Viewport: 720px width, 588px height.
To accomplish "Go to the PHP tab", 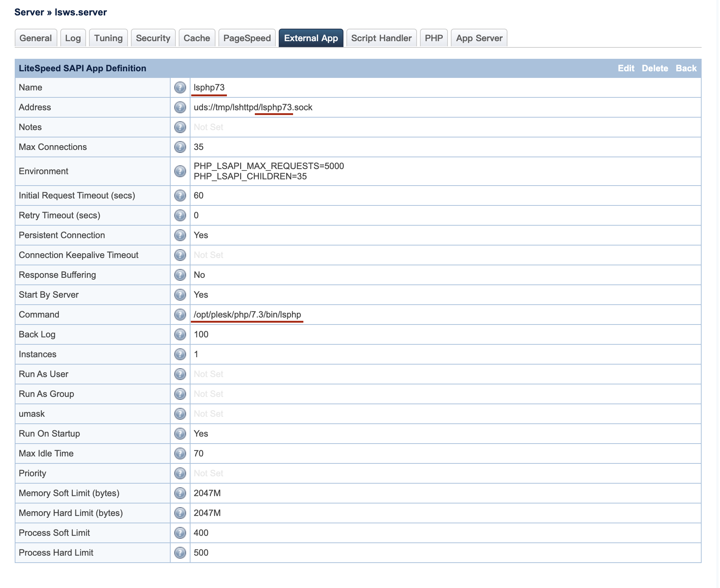I will [x=434, y=38].
